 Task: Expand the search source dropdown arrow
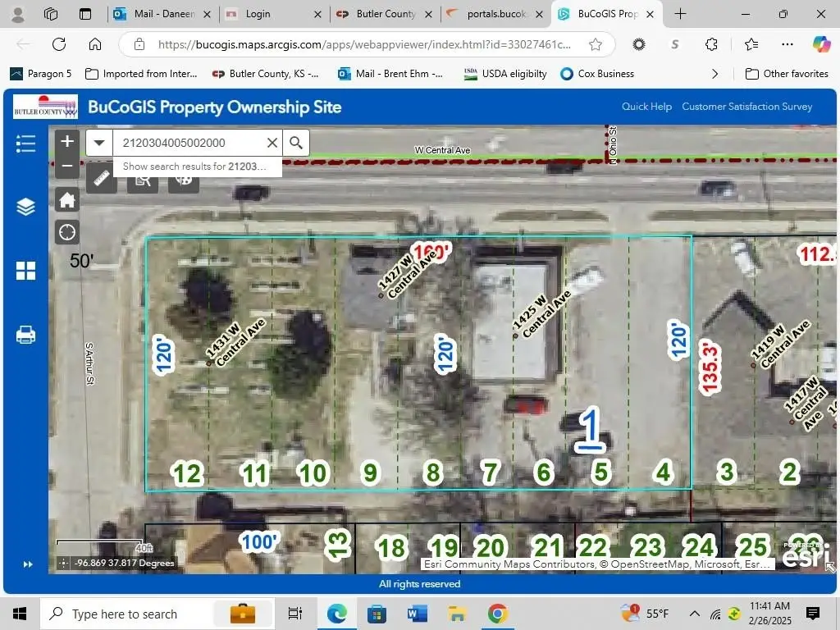[99, 143]
